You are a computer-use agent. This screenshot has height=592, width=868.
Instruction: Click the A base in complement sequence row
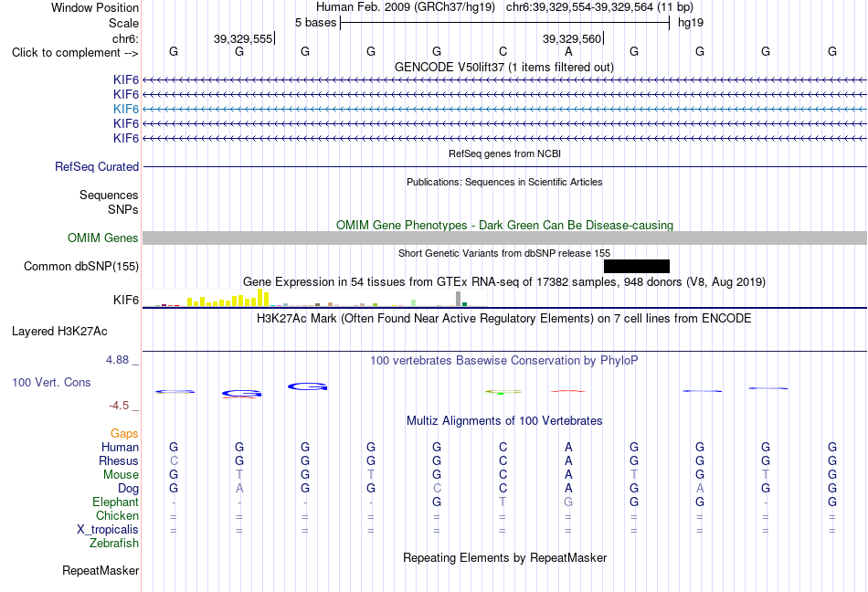[x=568, y=51]
